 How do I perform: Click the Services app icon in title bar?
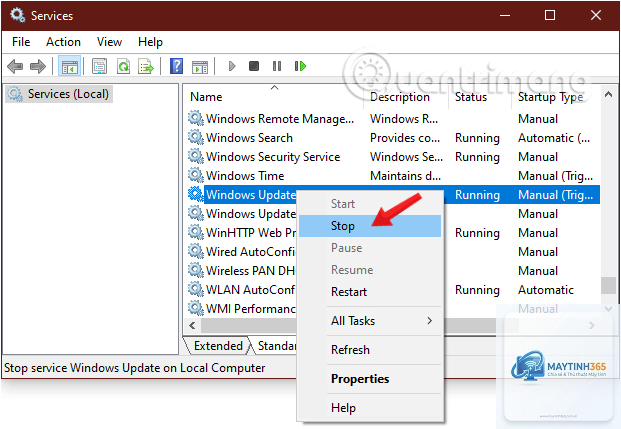pos(17,15)
